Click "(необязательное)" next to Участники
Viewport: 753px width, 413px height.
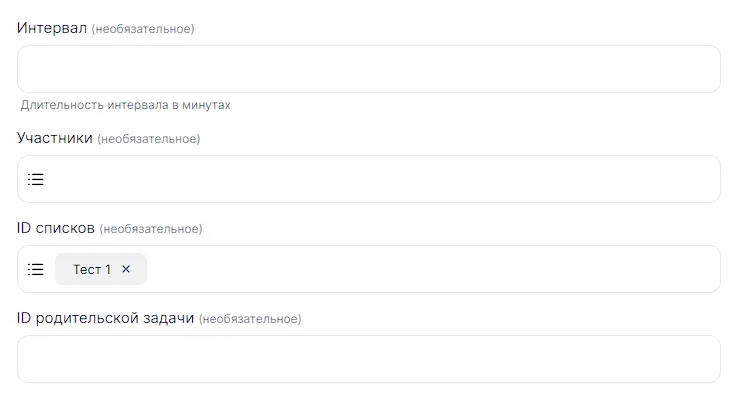tap(149, 139)
